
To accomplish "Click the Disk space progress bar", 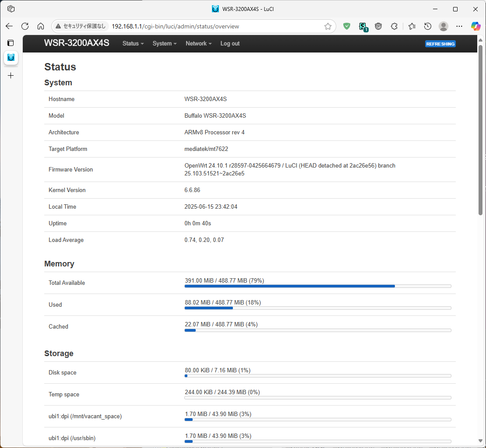I will (318, 376).
